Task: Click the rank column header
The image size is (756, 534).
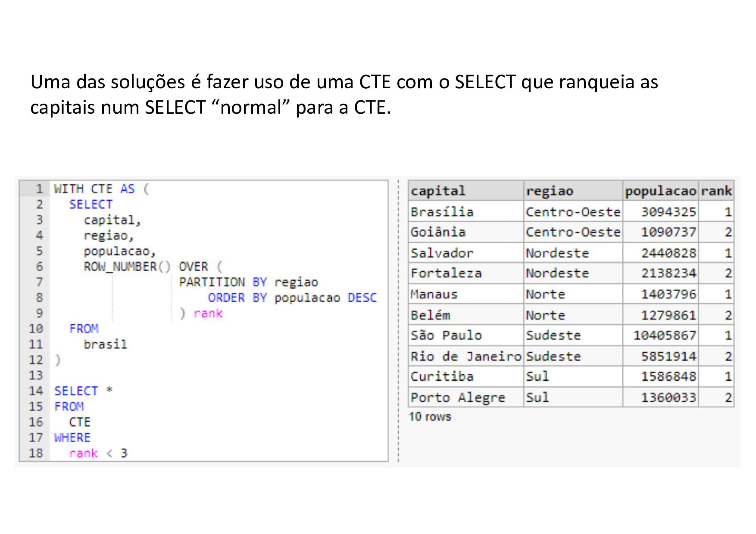Action: click(716, 191)
